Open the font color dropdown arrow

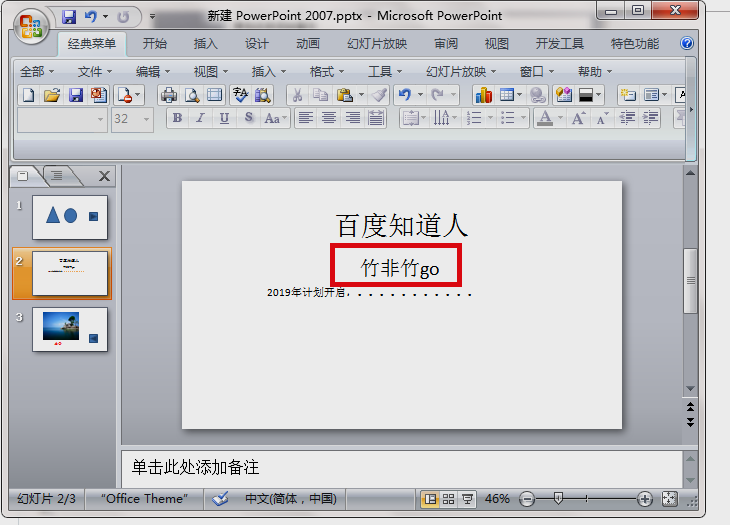[x=561, y=118]
